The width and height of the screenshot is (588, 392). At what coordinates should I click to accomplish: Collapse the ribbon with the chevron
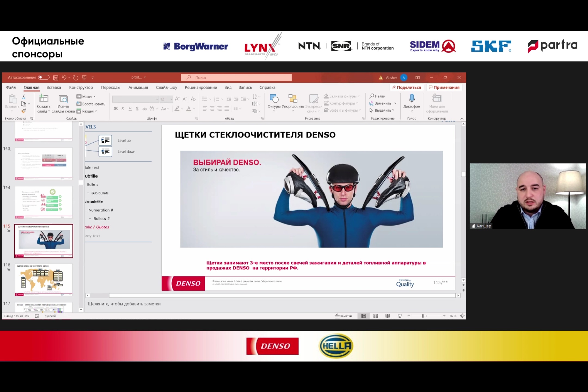pos(462,119)
